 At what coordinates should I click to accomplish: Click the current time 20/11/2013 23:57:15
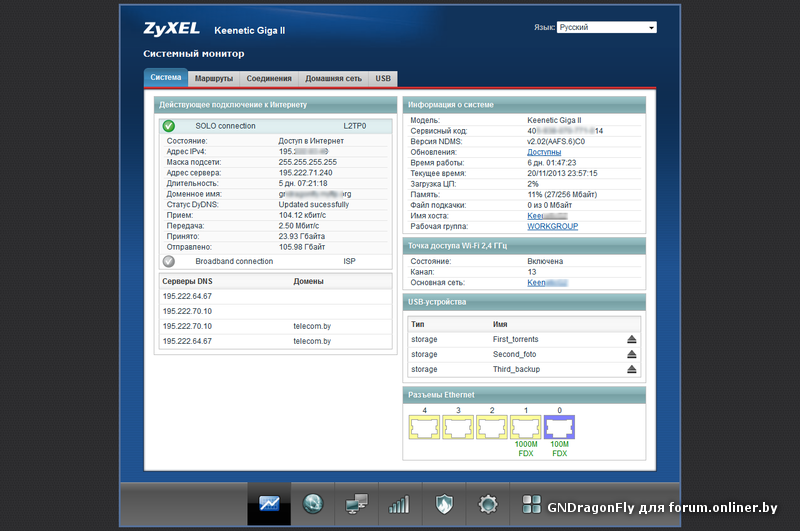[562, 173]
